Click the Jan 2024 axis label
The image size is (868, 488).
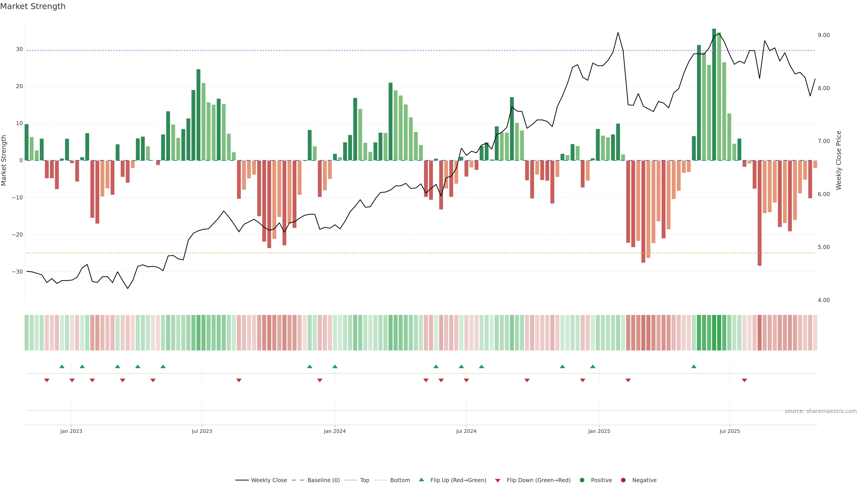[x=335, y=431]
